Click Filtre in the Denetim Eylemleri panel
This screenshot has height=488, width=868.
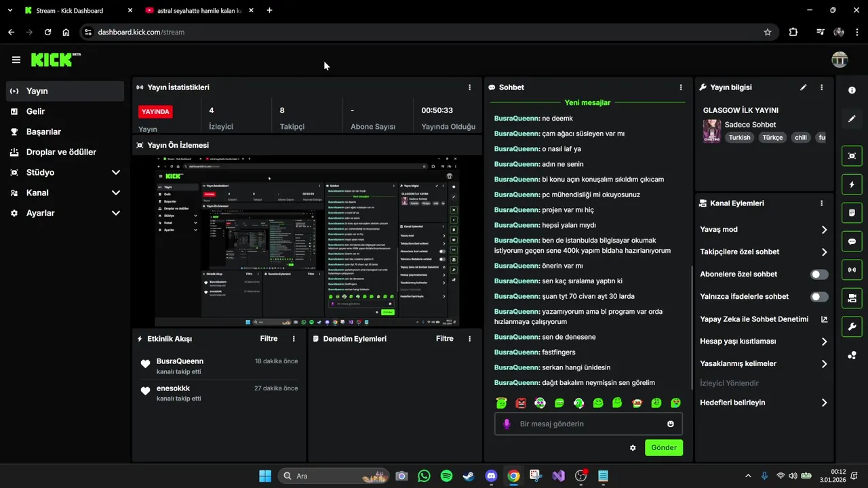[445, 339]
